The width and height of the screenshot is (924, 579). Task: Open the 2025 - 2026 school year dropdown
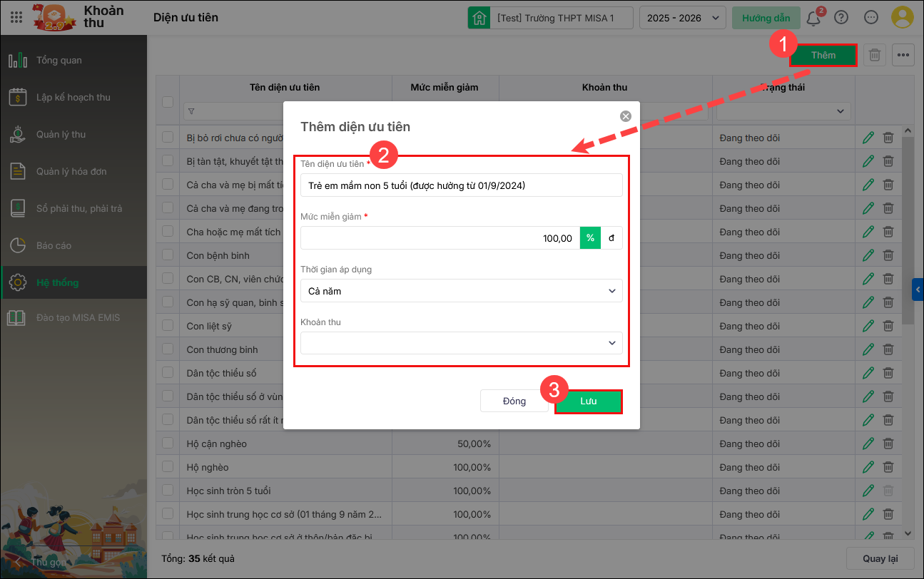(x=683, y=18)
